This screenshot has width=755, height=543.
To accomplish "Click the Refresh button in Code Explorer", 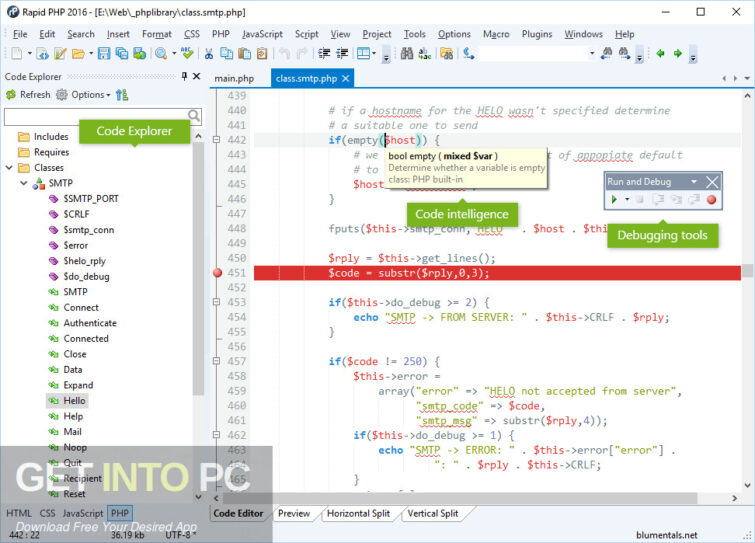I will point(28,95).
